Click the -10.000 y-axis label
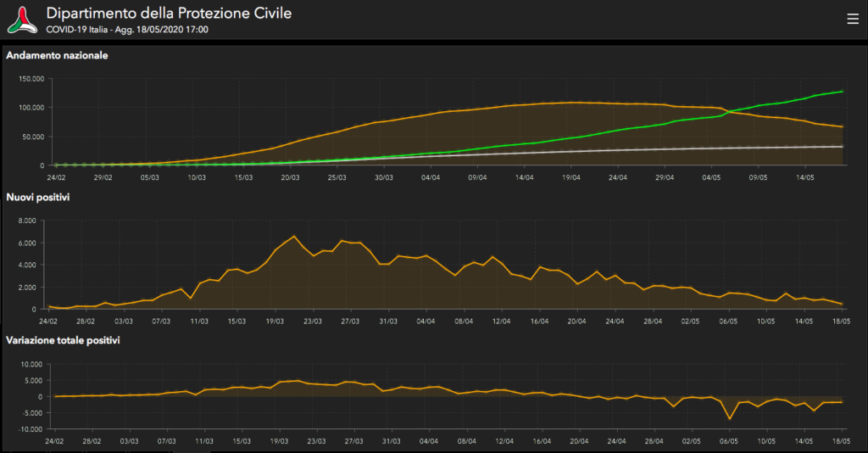Viewport: 868px width, 453px height. click(x=31, y=429)
